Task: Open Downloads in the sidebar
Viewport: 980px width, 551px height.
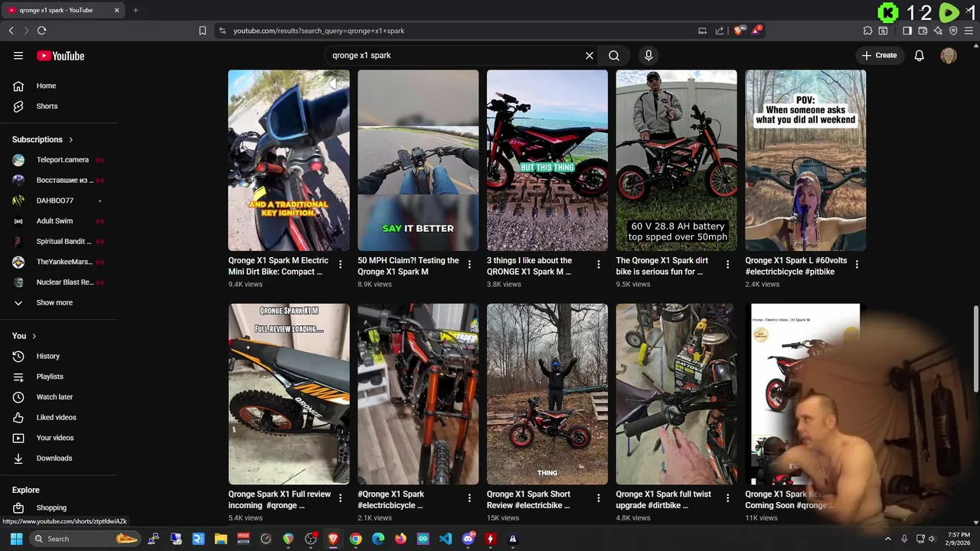Action: (x=58, y=458)
